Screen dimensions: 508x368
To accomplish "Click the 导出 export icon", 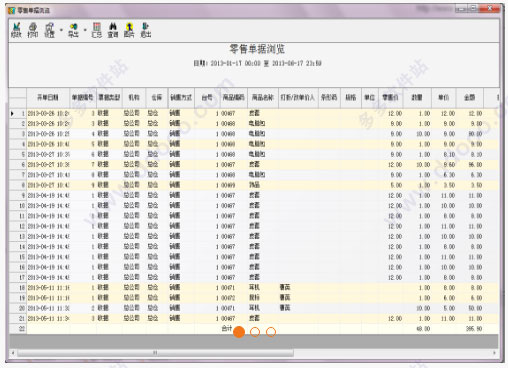I will click(x=73, y=30).
